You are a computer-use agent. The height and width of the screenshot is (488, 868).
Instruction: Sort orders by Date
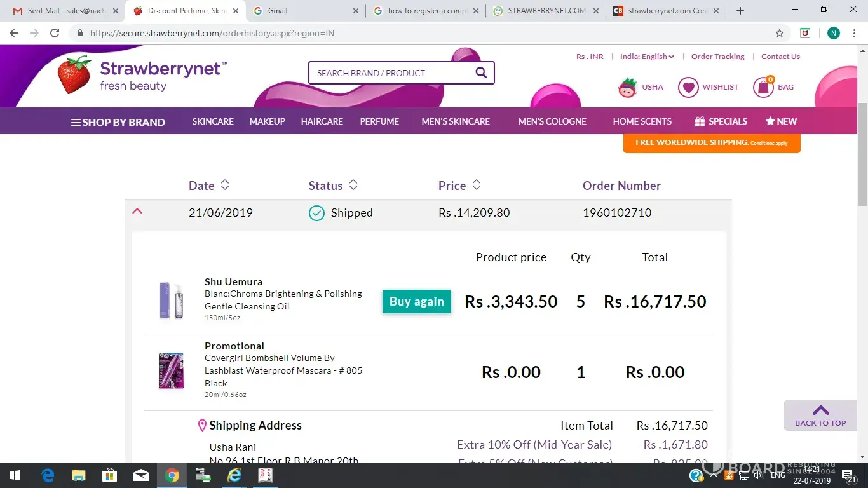point(209,186)
